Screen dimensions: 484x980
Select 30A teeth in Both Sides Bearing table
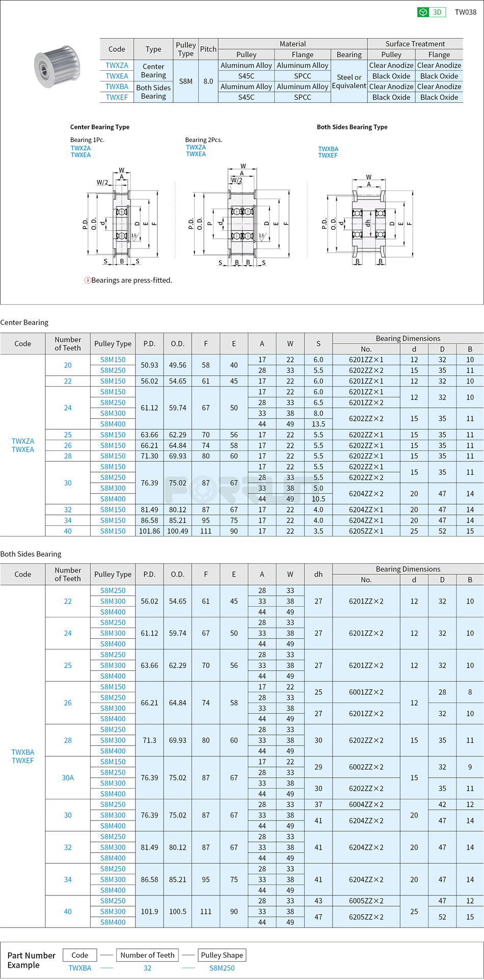(68, 778)
